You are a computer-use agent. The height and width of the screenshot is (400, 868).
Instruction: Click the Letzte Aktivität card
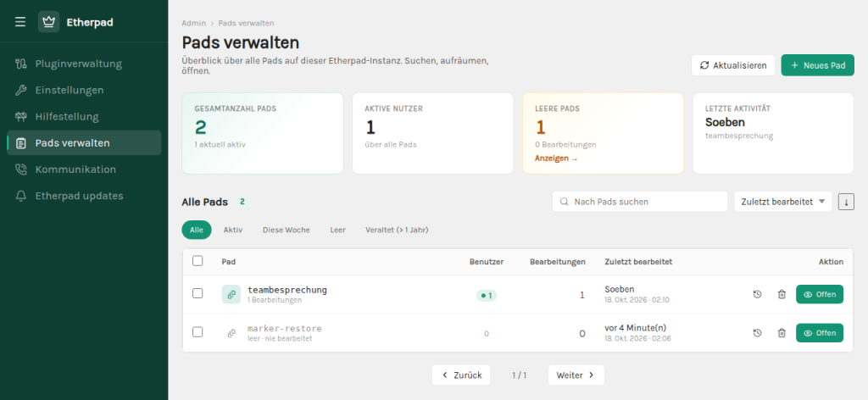pos(773,133)
